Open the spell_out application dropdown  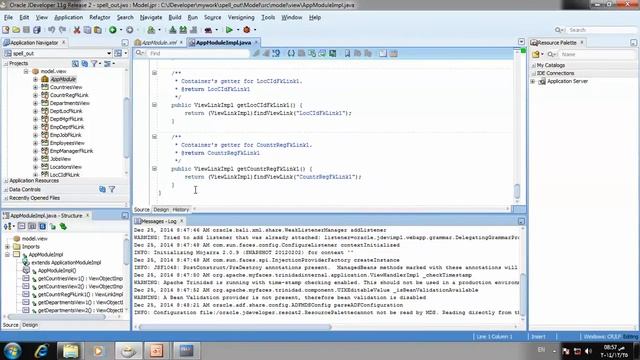[x=109, y=53]
